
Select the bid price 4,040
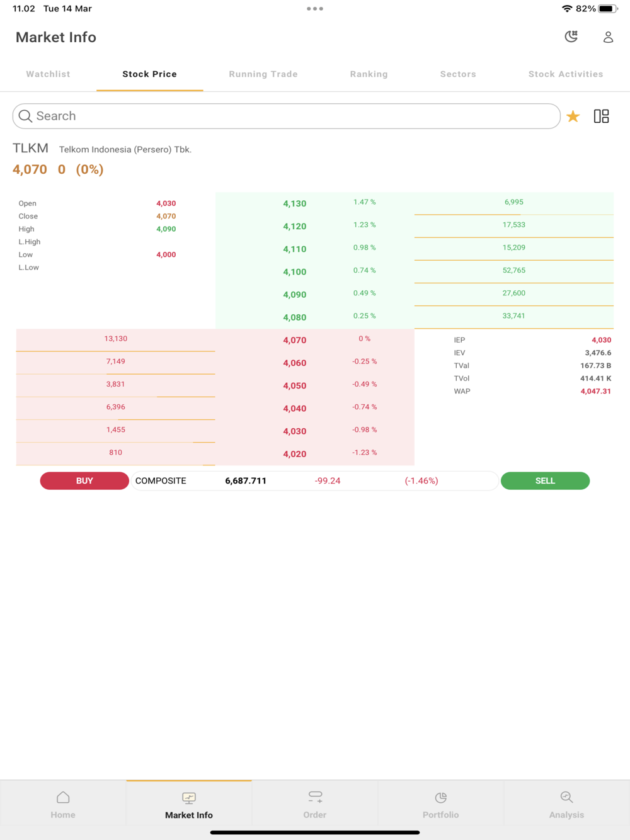click(x=295, y=408)
